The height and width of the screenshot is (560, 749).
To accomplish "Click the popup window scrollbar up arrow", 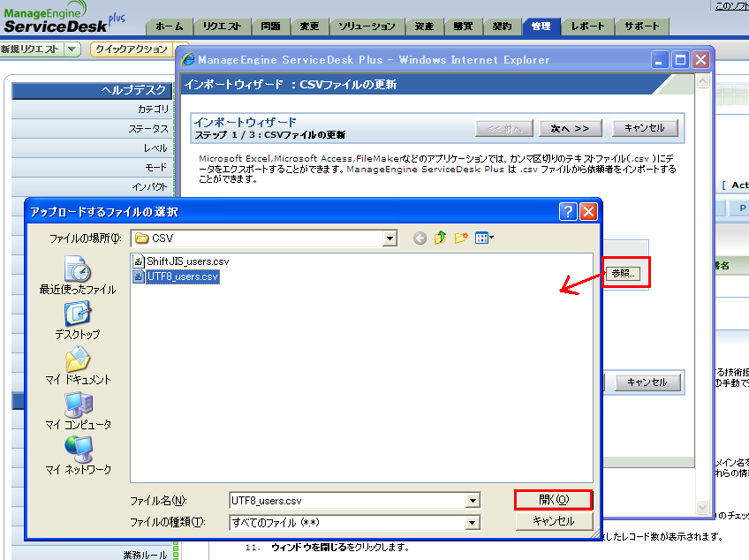I will click(702, 80).
